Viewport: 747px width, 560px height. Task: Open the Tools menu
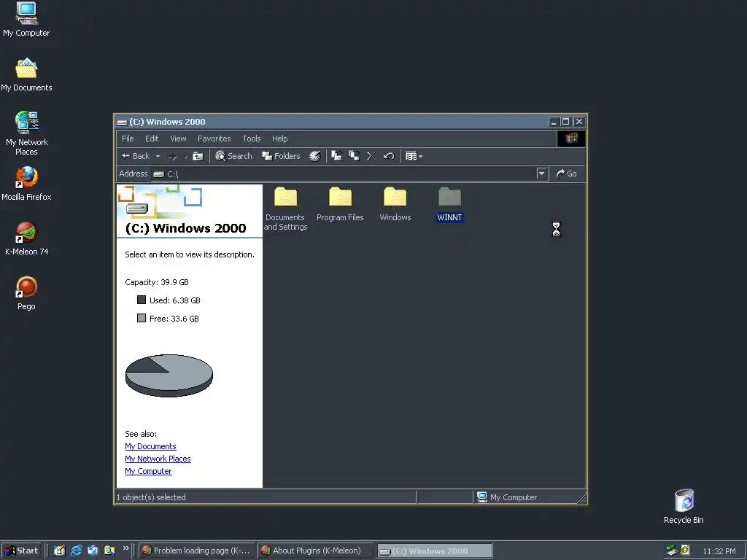coord(252,139)
